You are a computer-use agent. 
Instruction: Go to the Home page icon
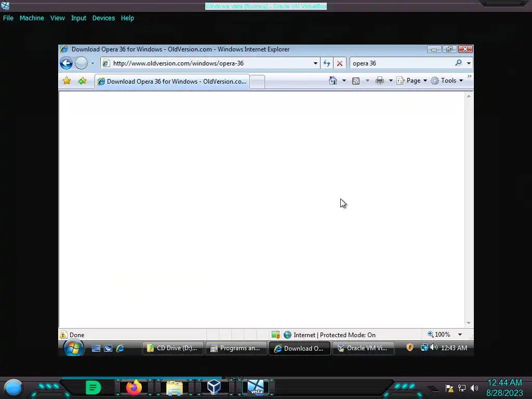333,81
